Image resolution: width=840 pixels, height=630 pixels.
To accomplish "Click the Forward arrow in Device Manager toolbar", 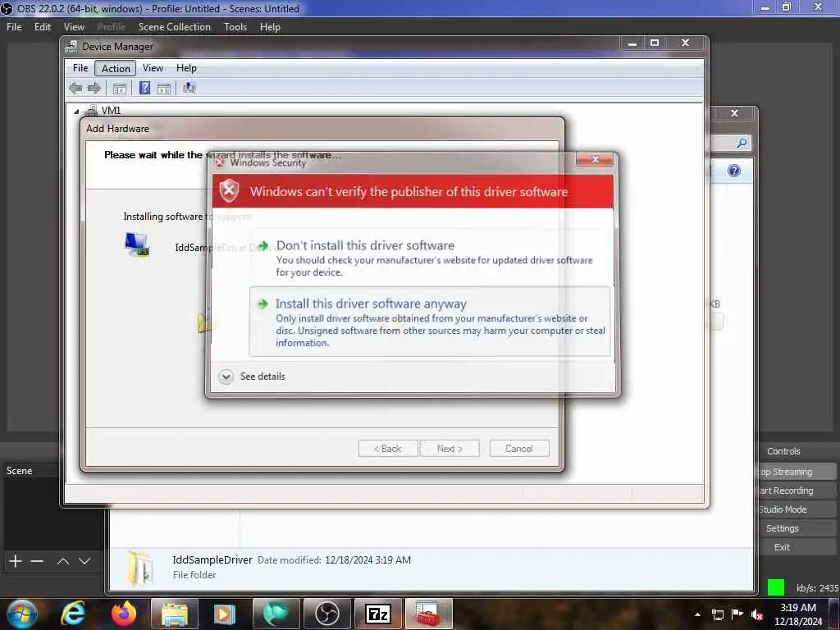I will (94, 89).
